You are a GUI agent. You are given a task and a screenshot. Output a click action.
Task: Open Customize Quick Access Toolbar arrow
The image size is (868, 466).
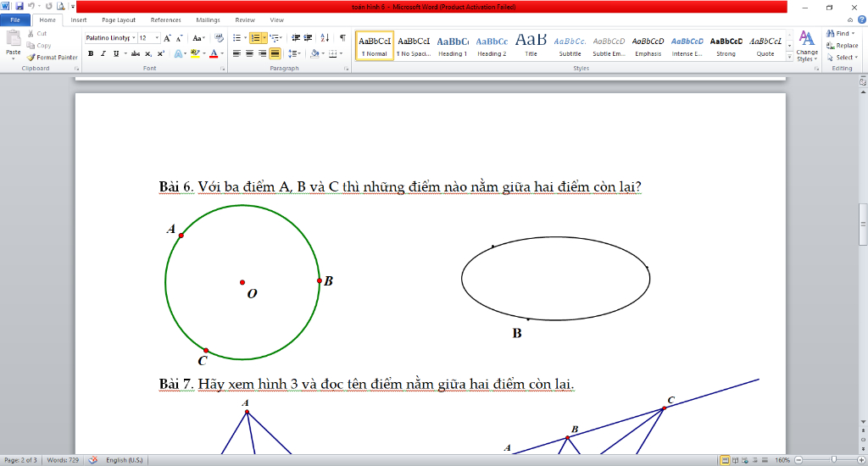[x=73, y=7]
